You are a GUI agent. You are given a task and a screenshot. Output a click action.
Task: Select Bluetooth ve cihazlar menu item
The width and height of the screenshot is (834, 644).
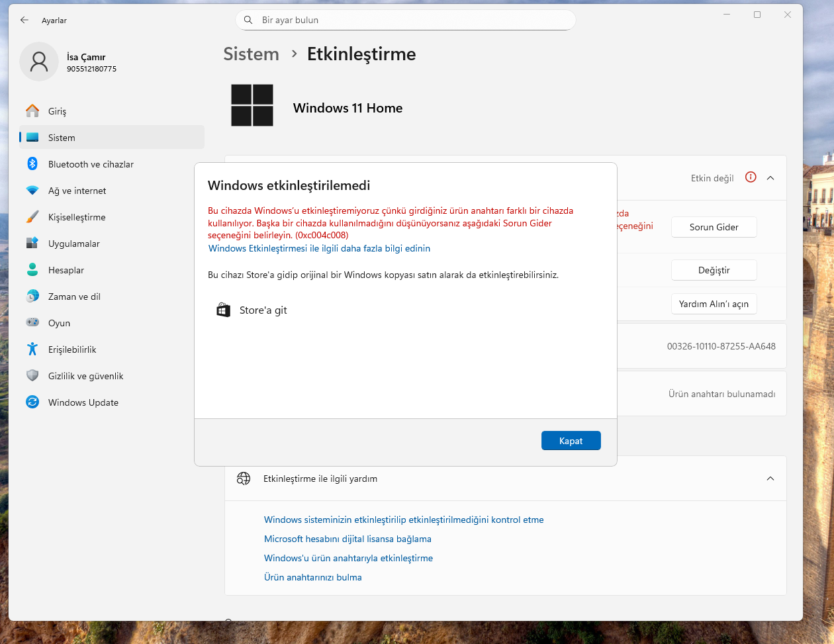click(112, 164)
